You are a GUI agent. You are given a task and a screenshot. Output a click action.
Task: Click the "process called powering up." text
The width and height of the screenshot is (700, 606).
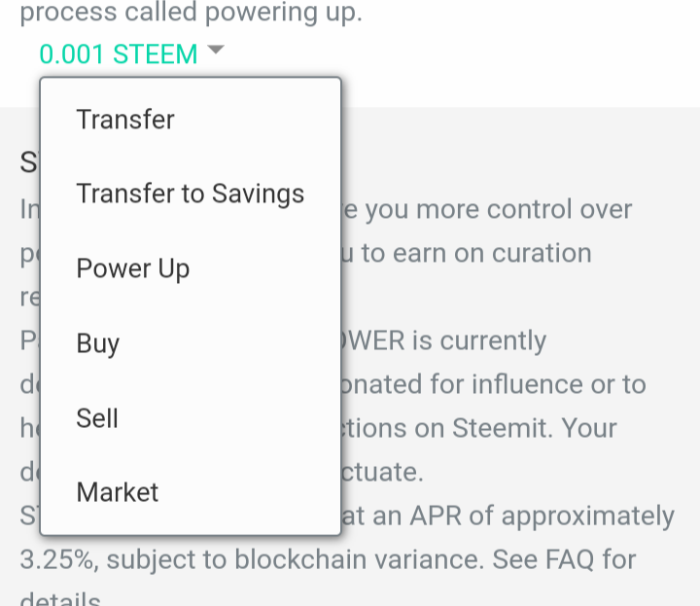pos(191,15)
